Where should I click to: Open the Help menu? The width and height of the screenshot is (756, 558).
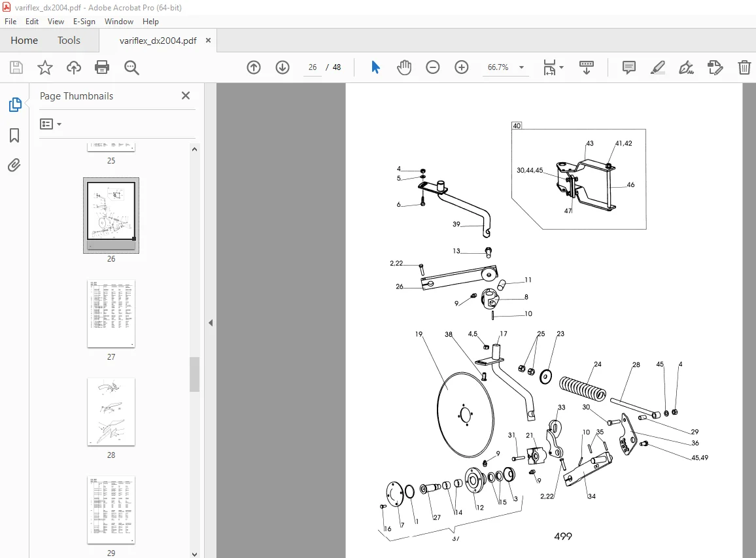[150, 21]
